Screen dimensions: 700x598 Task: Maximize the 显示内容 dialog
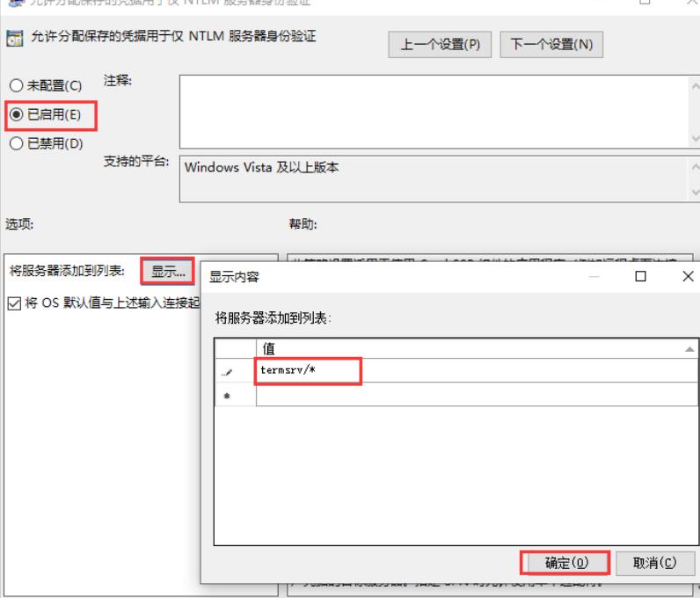(640, 276)
